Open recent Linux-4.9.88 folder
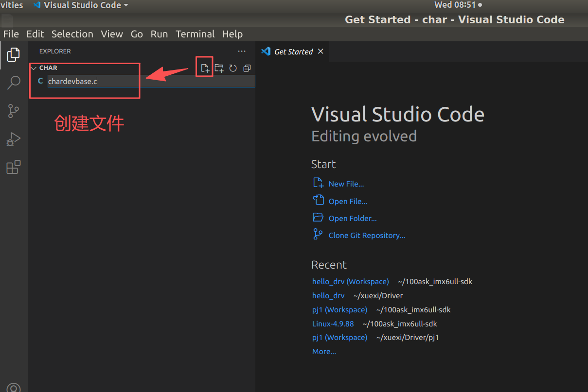588x392 pixels. coord(333,324)
